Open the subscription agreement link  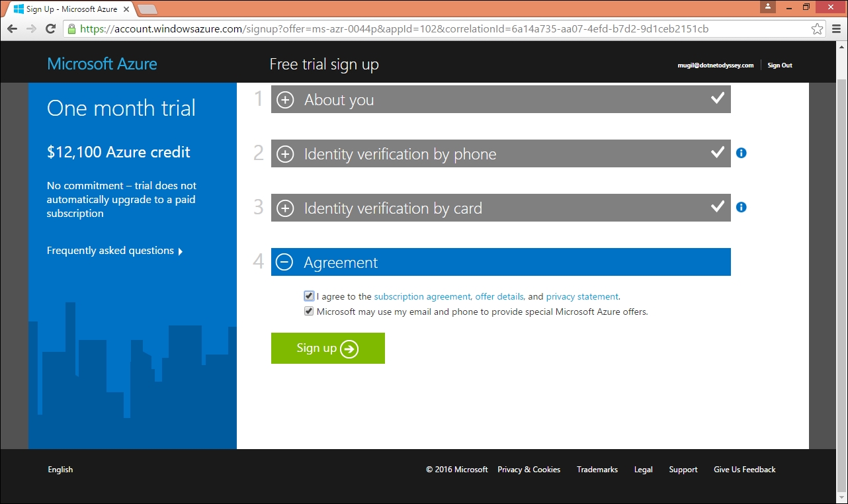(x=422, y=296)
